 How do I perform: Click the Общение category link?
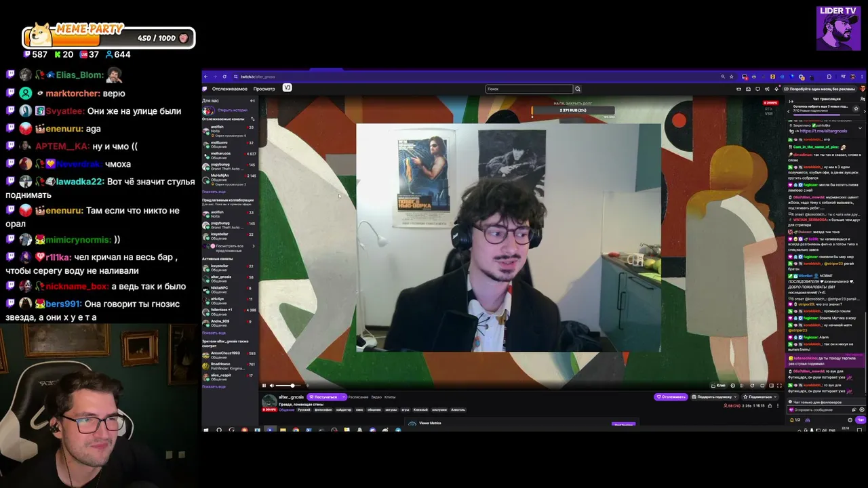[287, 410]
